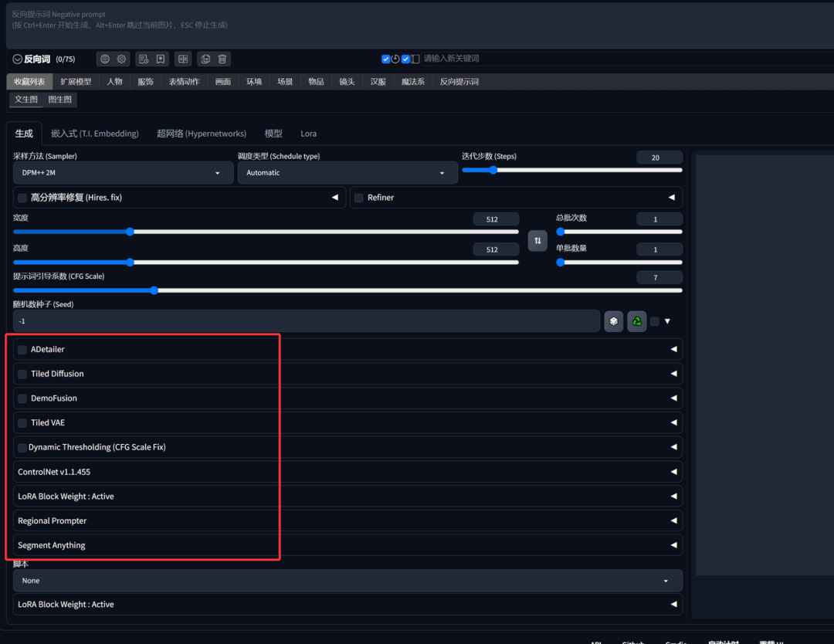Viewport: 834px width, 644px height.
Task: Expand the ControlNet v1.1.455 panel arrow
Action: click(673, 472)
